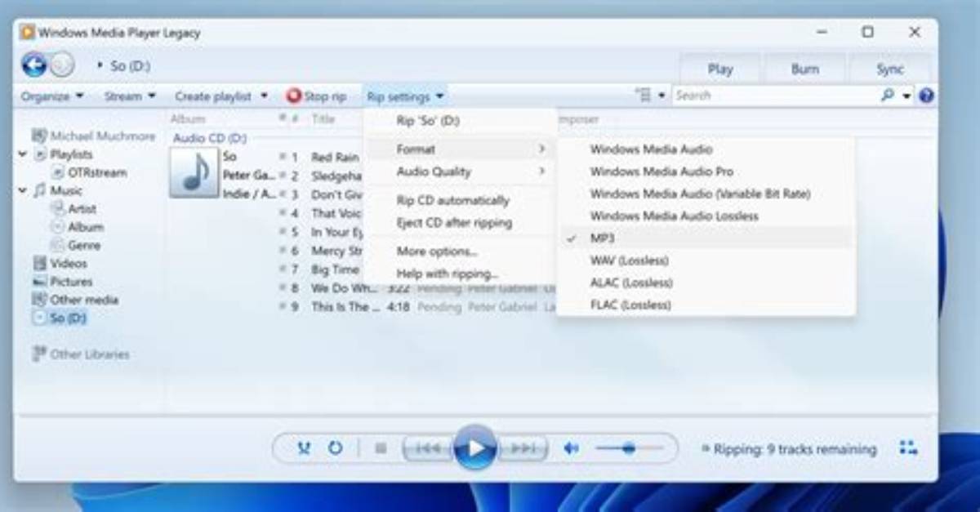Viewport: 980px width, 512px height.
Task: Select the So (D:) disc in sidebar
Action: tap(60, 318)
